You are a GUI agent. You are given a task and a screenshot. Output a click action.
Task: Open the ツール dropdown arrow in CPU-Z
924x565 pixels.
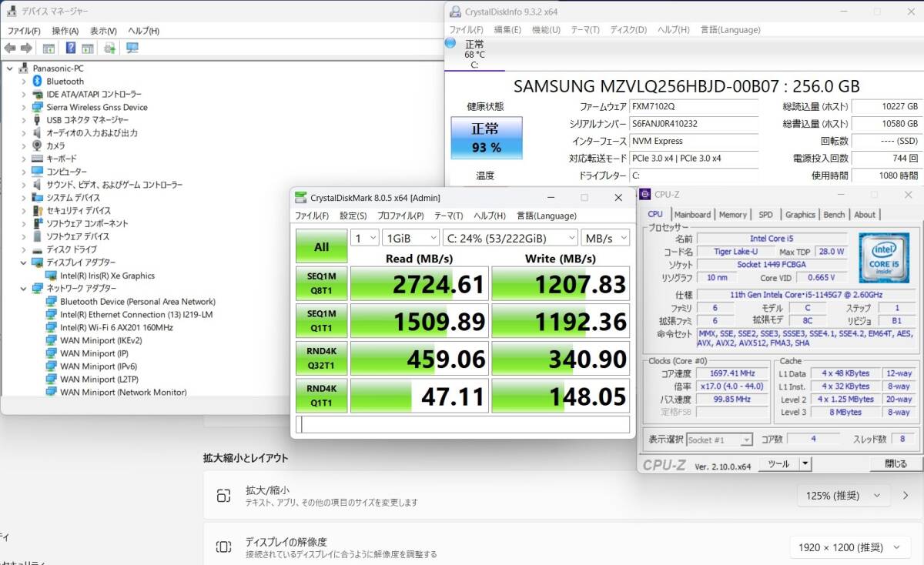pos(805,463)
